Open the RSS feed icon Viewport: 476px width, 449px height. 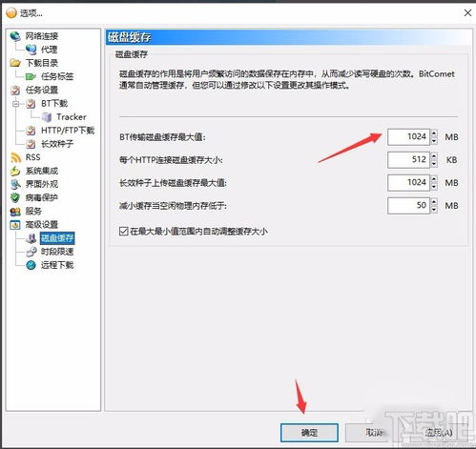(15, 157)
